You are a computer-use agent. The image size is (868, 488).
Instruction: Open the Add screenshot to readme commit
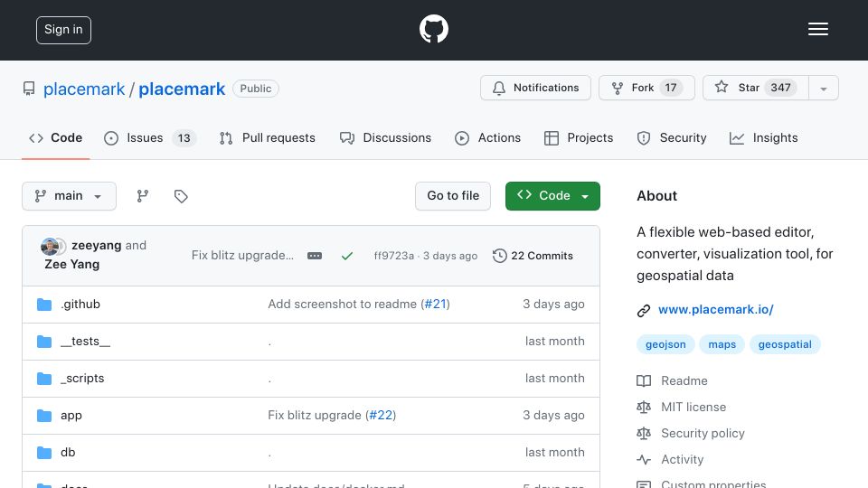(342, 305)
